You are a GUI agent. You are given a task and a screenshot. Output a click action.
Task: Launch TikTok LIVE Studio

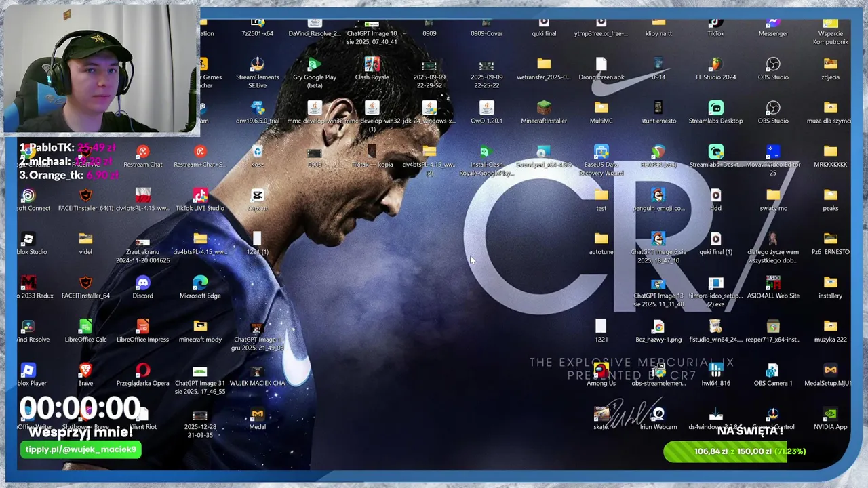tap(200, 199)
